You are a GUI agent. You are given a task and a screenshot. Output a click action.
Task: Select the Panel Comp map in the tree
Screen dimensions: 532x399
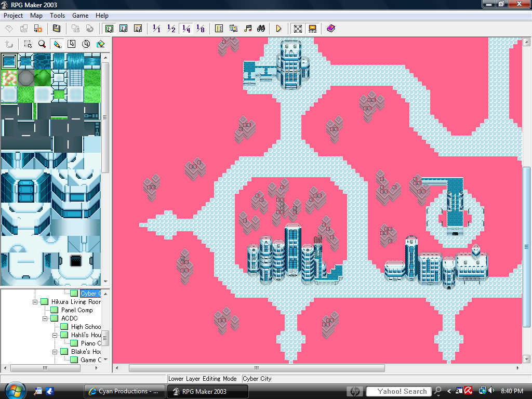(x=76, y=310)
